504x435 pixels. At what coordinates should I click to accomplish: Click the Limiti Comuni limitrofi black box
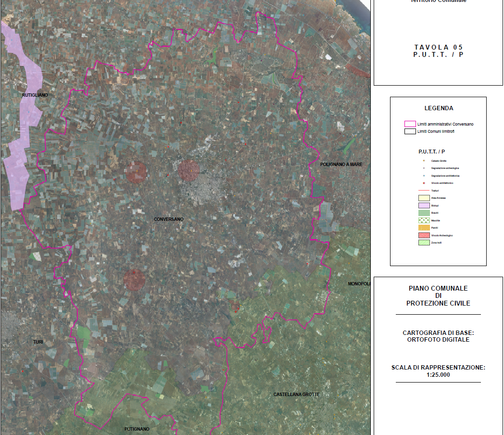(410, 131)
